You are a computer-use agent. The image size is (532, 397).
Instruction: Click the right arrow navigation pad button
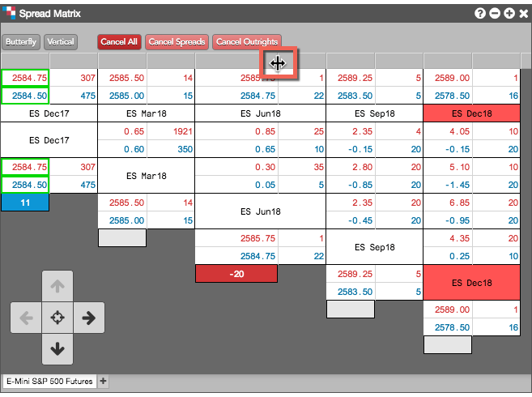tap(89, 318)
